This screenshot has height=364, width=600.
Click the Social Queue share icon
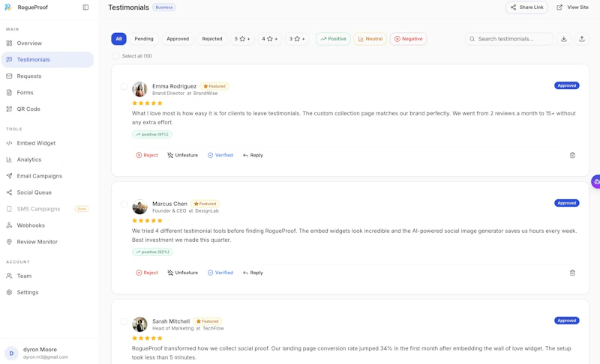[x=9, y=192]
